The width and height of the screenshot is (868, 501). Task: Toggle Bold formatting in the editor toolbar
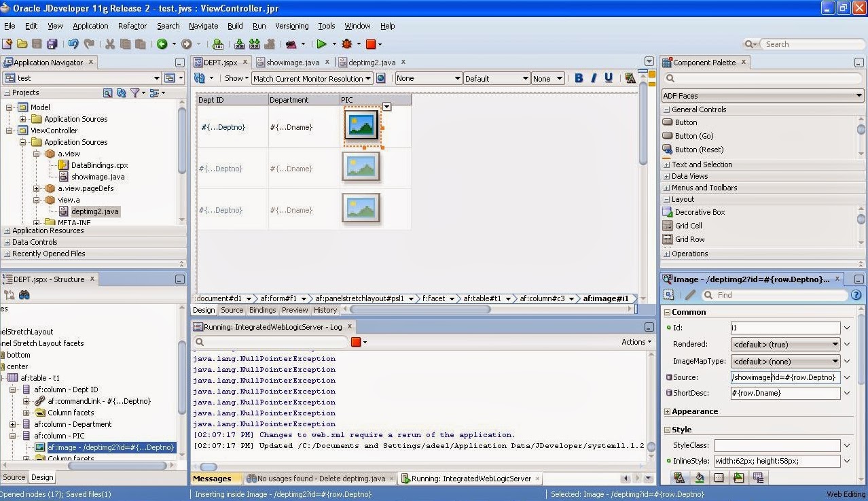(x=577, y=77)
